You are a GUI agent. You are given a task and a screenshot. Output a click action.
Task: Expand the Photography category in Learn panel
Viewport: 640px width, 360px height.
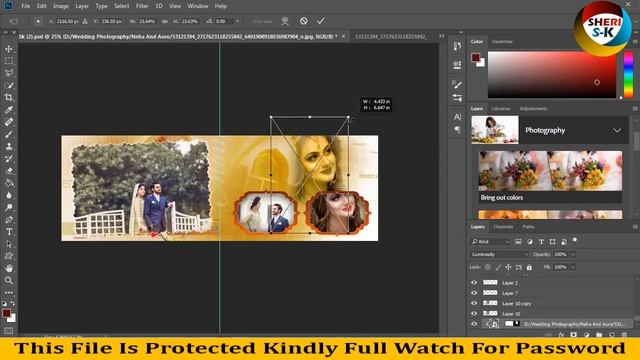click(617, 130)
